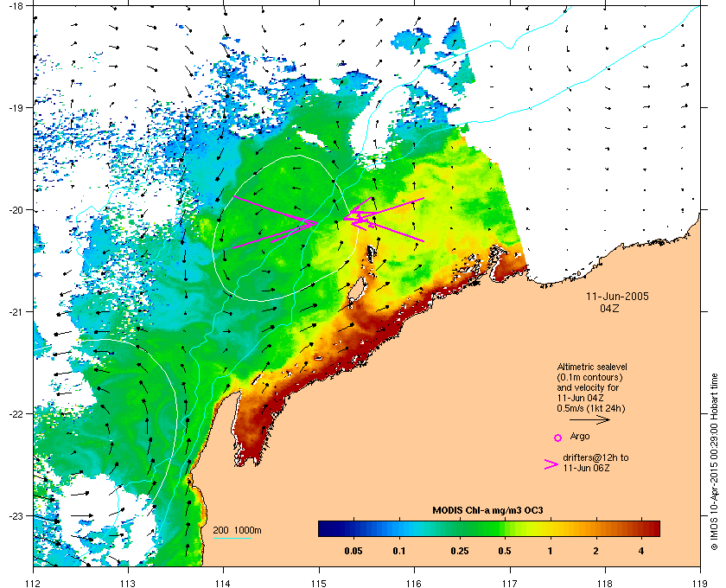Click the 04Z time label under the date
This screenshot has width=726, height=588.
(x=609, y=309)
